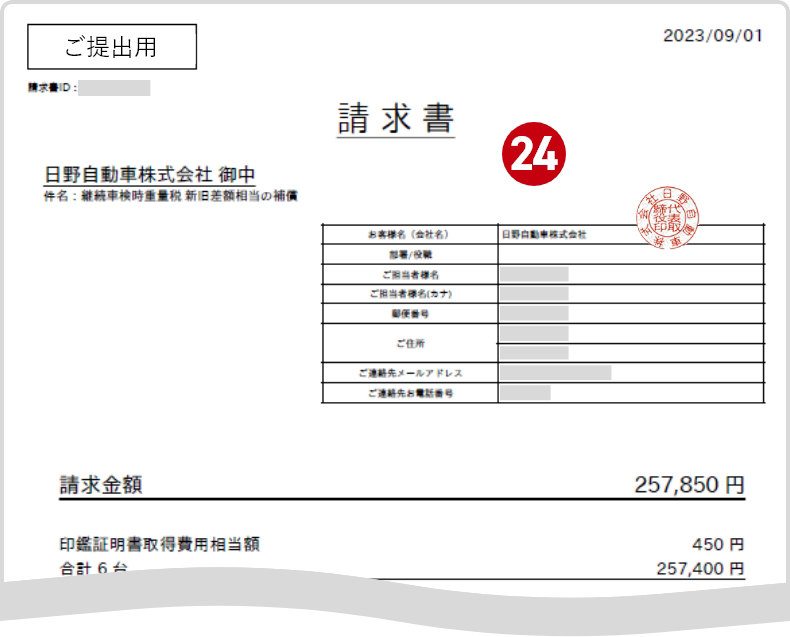The height and width of the screenshot is (637, 790).
Task: Click the addressee '日野自動車株式会社 御中'
Action: coord(150,175)
